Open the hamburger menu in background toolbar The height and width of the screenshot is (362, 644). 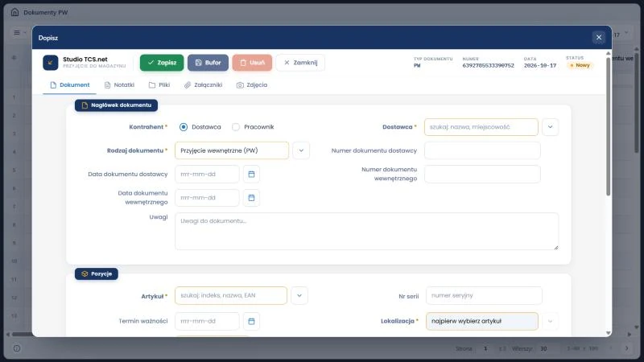[x=17, y=32]
